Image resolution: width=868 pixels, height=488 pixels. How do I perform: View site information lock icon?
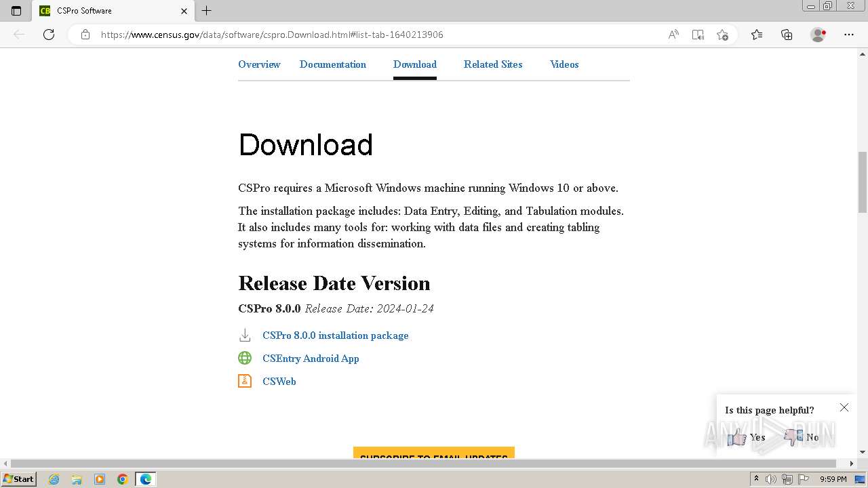point(85,35)
